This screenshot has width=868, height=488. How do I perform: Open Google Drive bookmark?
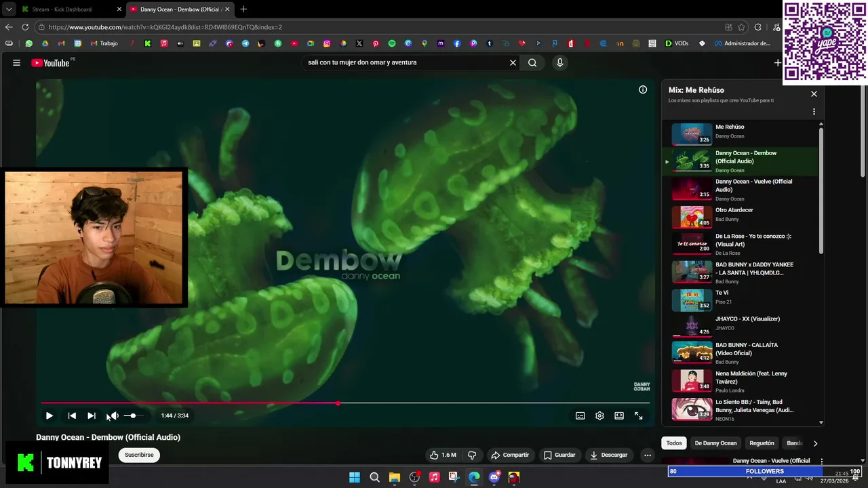pos(45,43)
